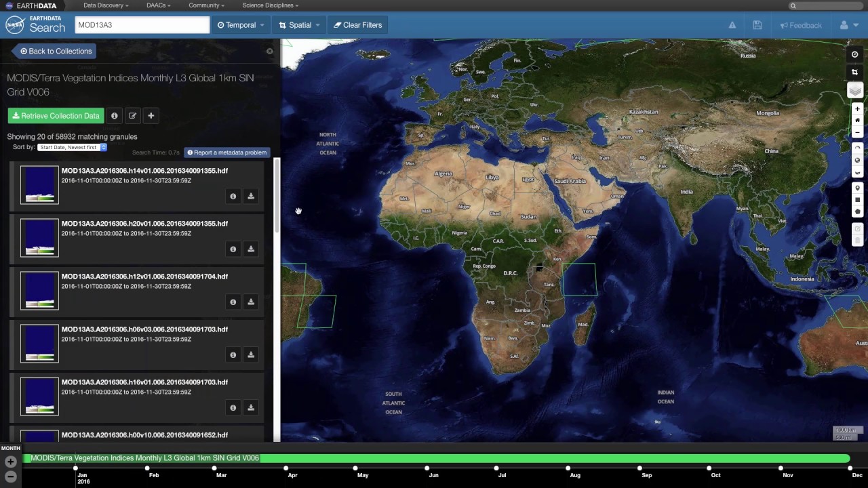Image resolution: width=868 pixels, height=488 pixels.
Task: Add collection to project with plus icon
Action: 151,116
